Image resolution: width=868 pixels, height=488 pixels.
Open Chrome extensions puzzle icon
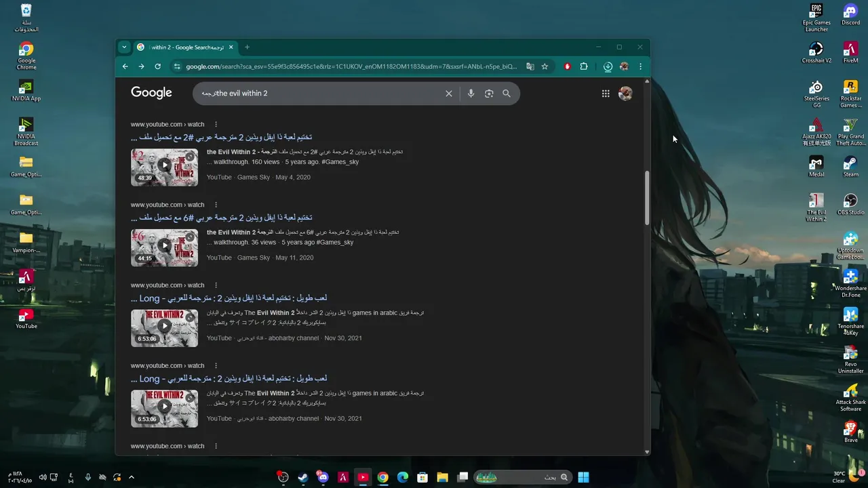pyautogui.click(x=583, y=66)
